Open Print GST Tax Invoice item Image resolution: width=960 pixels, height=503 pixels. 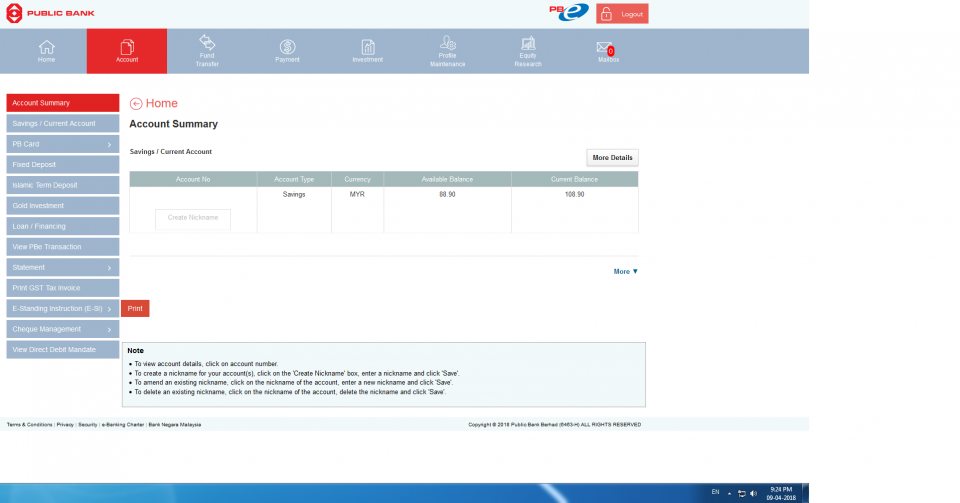(x=62, y=288)
